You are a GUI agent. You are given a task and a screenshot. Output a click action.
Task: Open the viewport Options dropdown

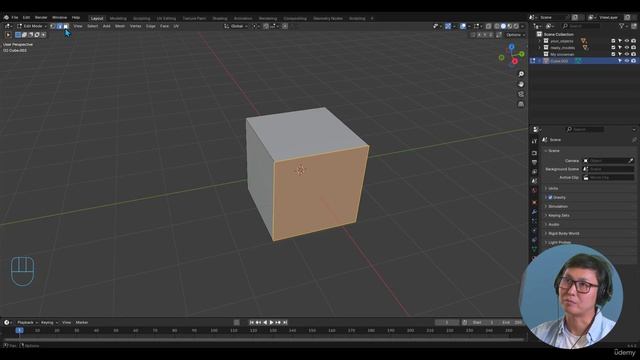515,35
